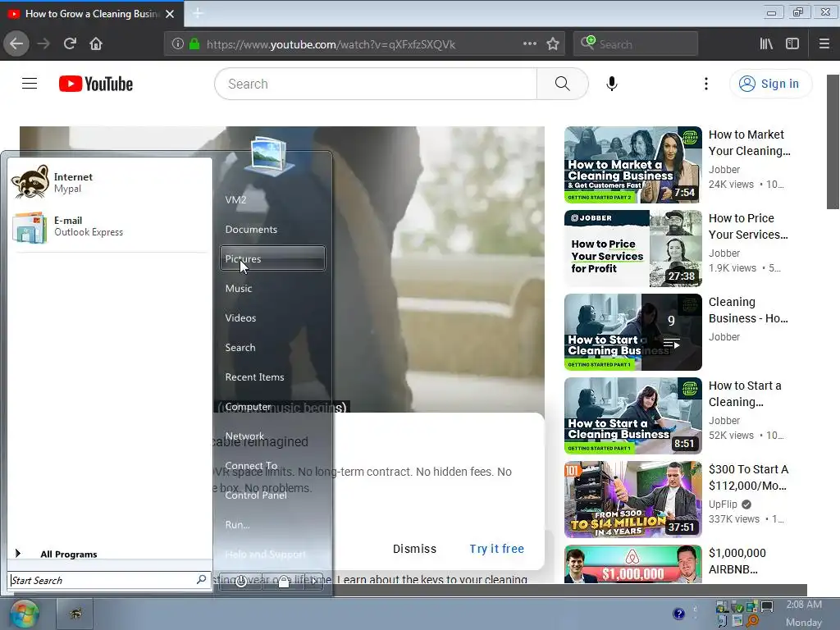This screenshot has width=840, height=630.
Task: Open How to Market a Cleaning Business thumbnail
Action: pos(632,165)
